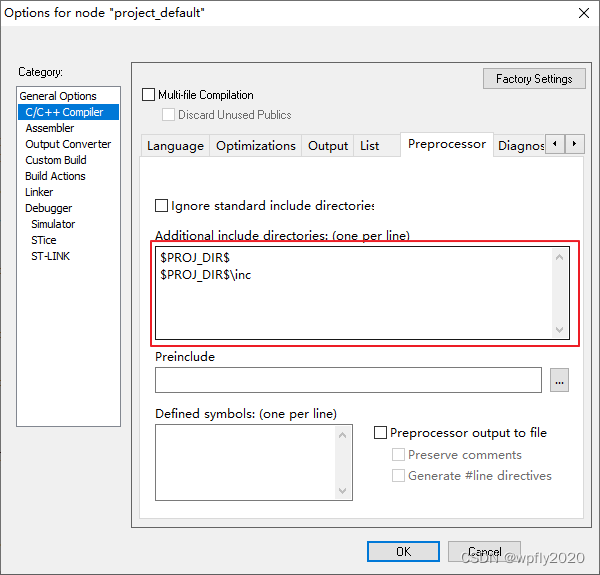
Task: Click the Cancel button
Action: pos(484,552)
